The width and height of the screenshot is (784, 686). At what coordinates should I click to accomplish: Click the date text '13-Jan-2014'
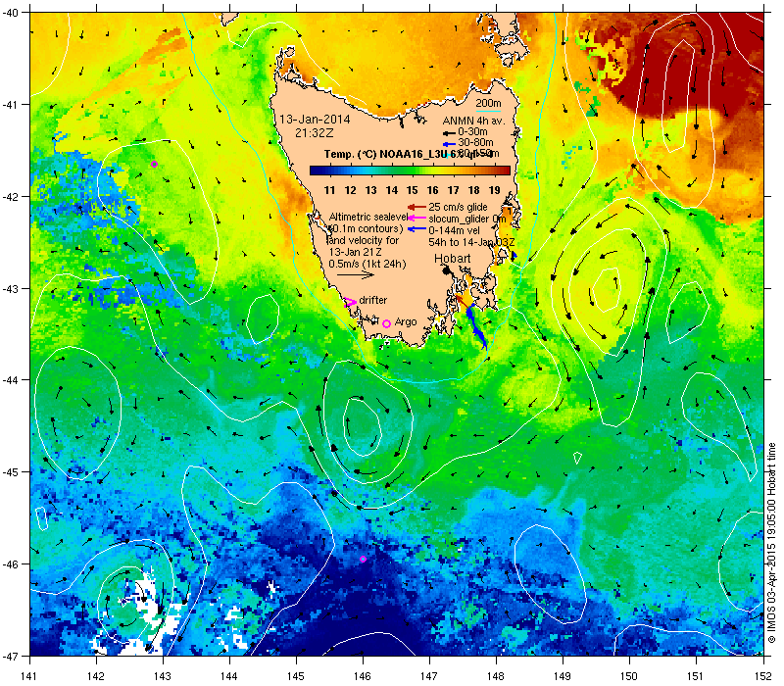315,120
